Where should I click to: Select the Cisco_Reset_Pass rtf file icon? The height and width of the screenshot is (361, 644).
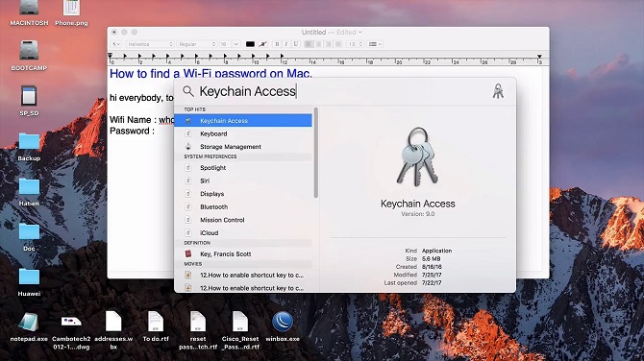240,330
